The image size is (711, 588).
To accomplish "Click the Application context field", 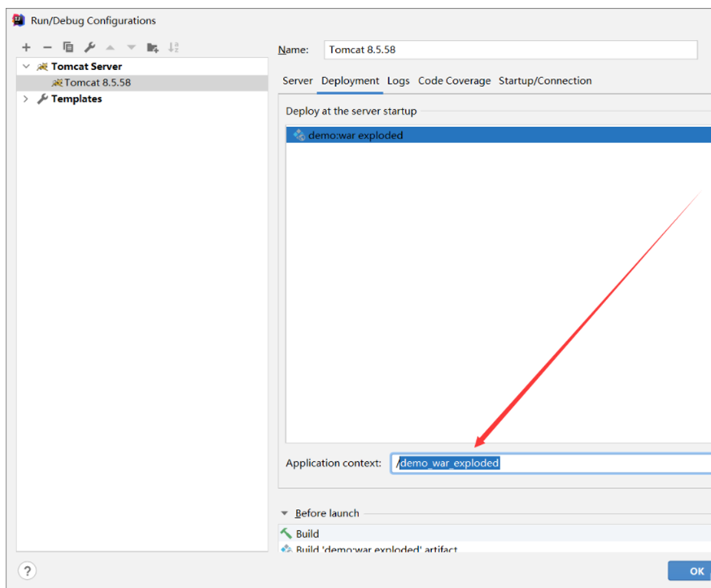I will pyautogui.click(x=551, y=463).
